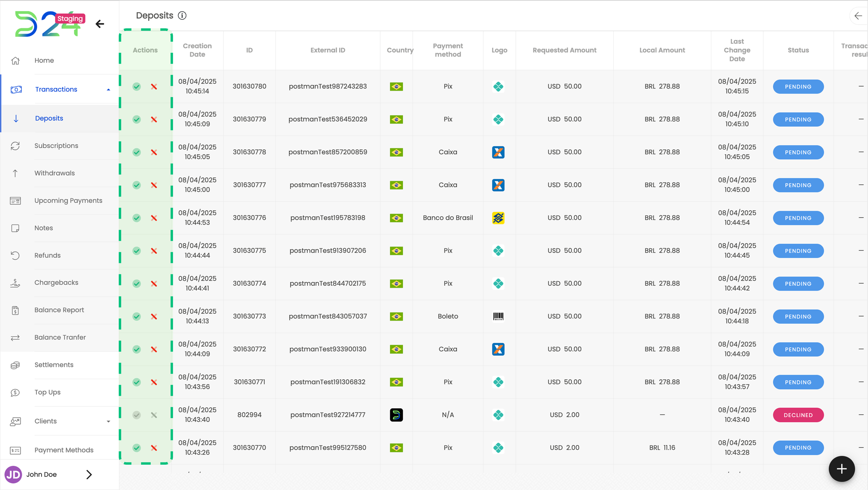Click the DECLINED status badge
The image size is (868, 490).
click(798, 415)
